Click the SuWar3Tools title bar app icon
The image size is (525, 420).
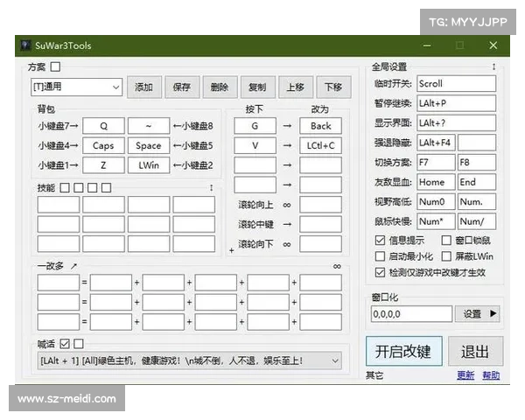pos(25,45)
